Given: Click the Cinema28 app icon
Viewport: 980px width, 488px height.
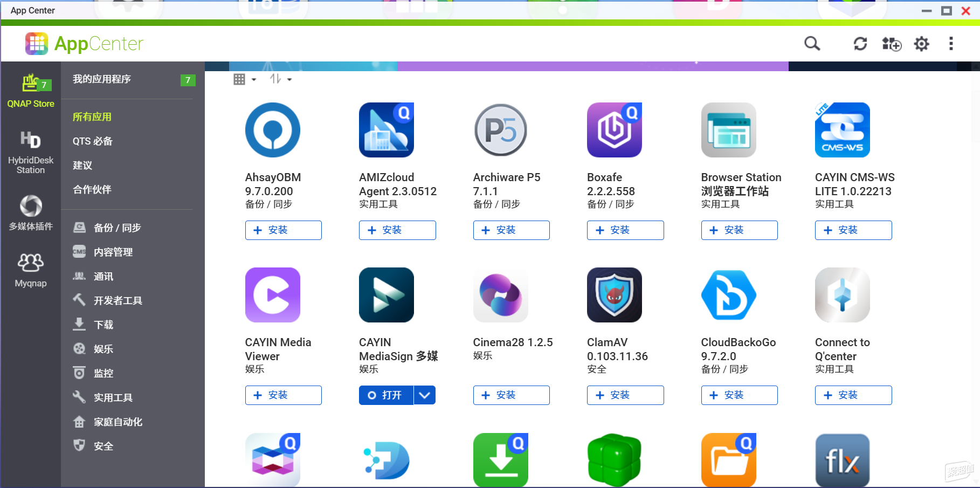Looking at the screenshot, I should click(x=501, y=295).
